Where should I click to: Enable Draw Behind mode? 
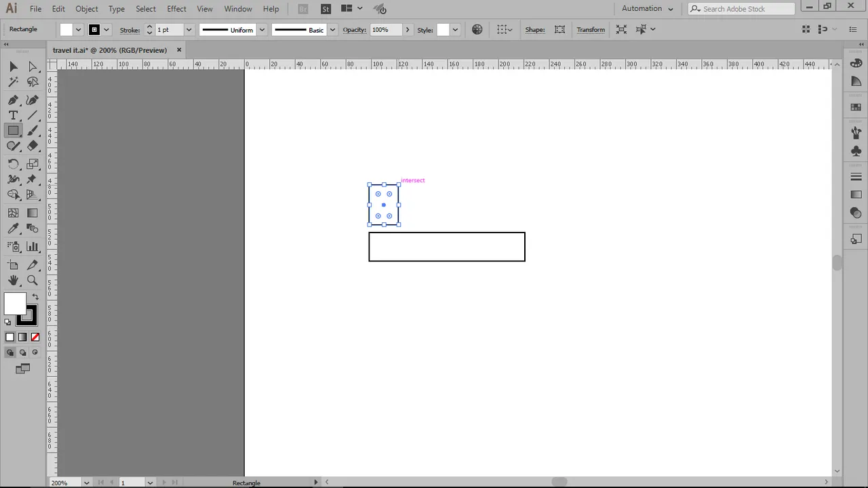click(22, 352)
